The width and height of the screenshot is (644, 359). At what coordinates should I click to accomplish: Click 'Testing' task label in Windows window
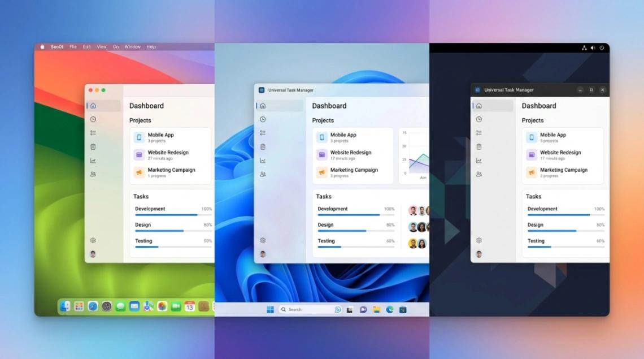(x=326, y=241)
